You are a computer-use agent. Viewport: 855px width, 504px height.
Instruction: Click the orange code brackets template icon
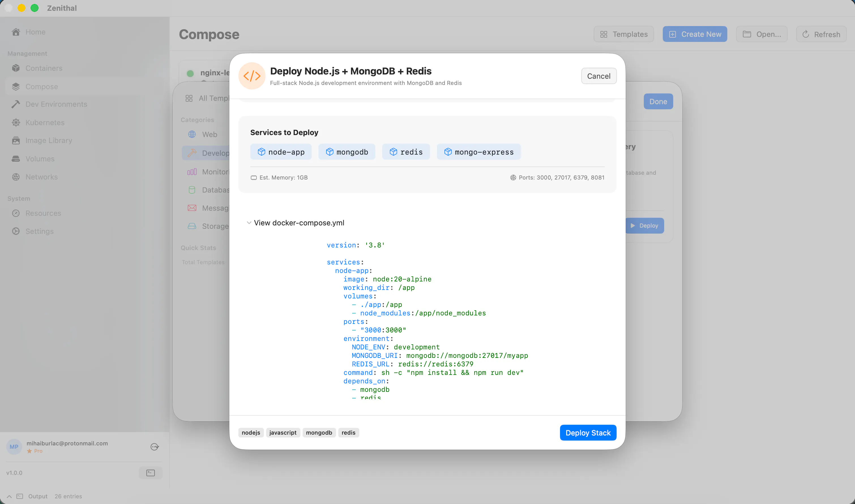pyautogui.click(x=252, y=76)
